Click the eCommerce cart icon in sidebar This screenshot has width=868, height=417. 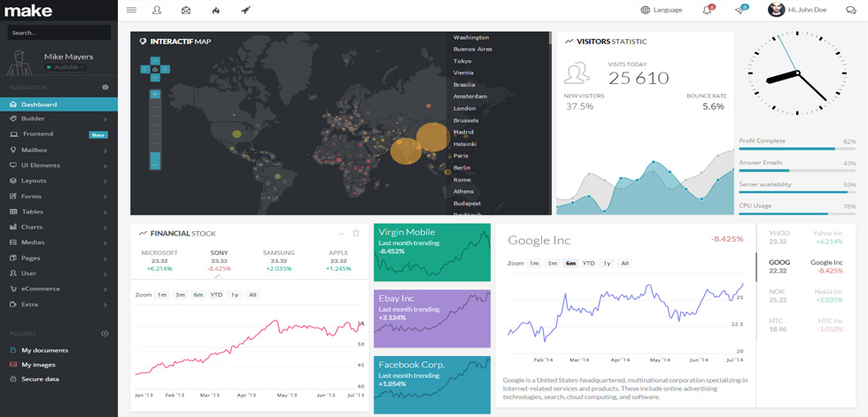(x=13, y=289)
